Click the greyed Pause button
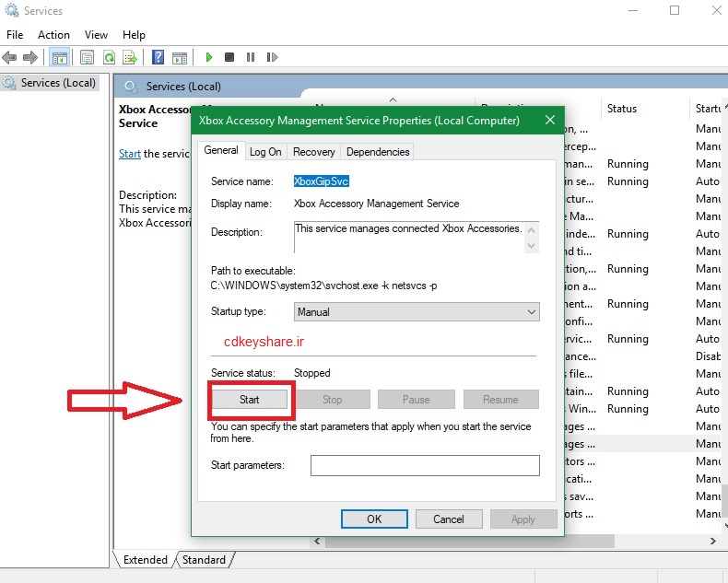The image size is (728, 583). (416, 400)
